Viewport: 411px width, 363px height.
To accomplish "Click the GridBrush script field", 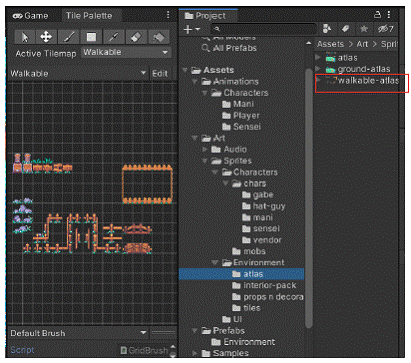I will click(x=144, y=350).
